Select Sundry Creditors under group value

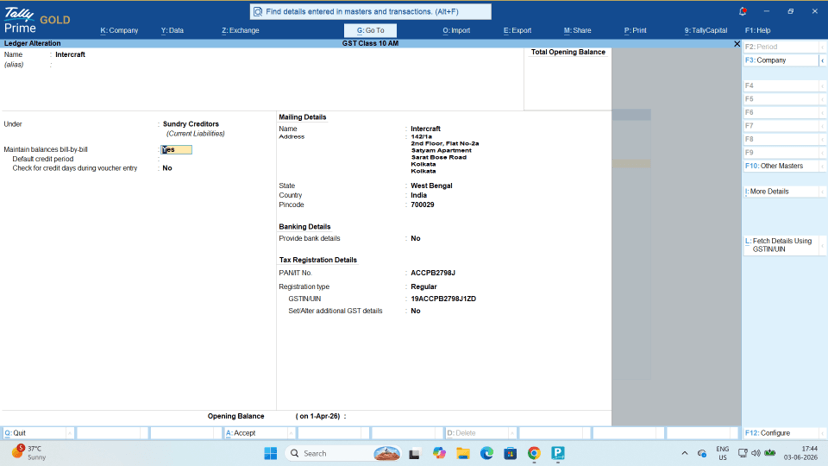[191, 124]
